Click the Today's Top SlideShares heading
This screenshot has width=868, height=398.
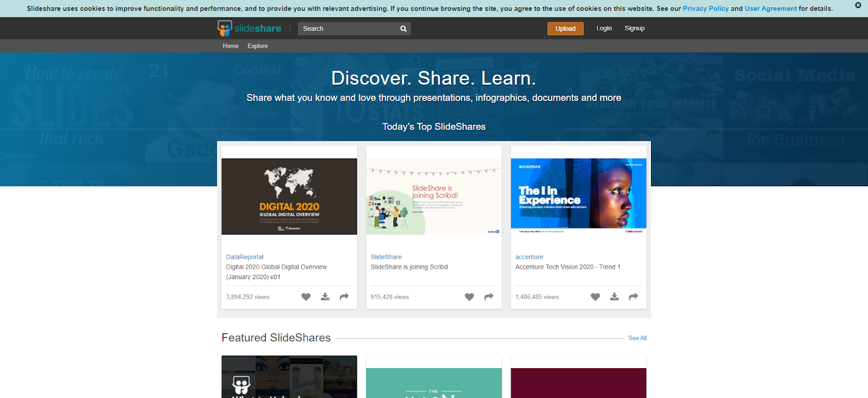click(x=434, y=127)
